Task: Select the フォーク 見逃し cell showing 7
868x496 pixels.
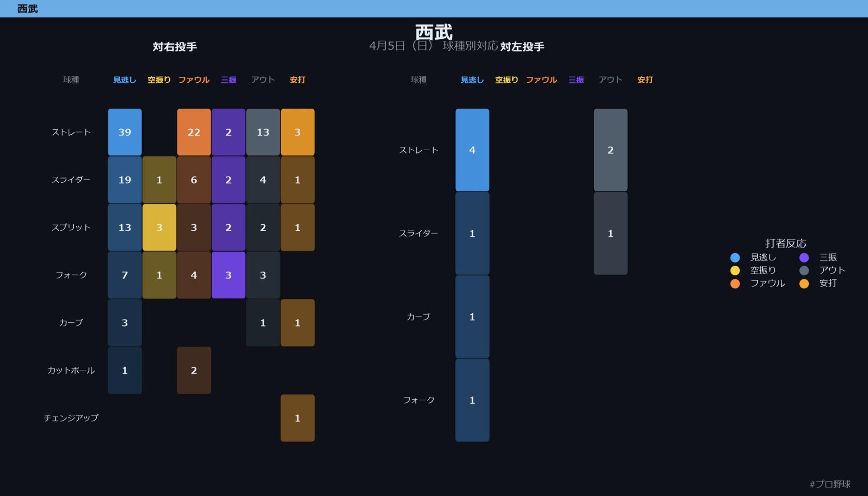Action: coord(125,275)
